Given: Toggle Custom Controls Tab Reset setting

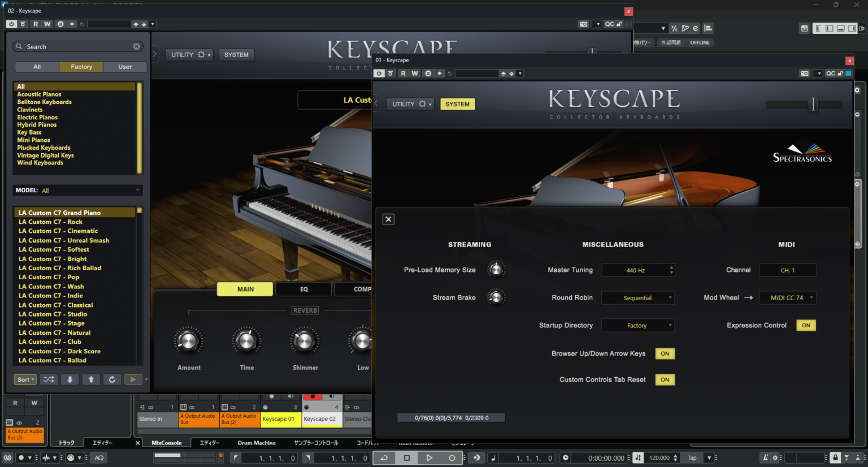Looking at the screenshot, I should tap(665, 380).
